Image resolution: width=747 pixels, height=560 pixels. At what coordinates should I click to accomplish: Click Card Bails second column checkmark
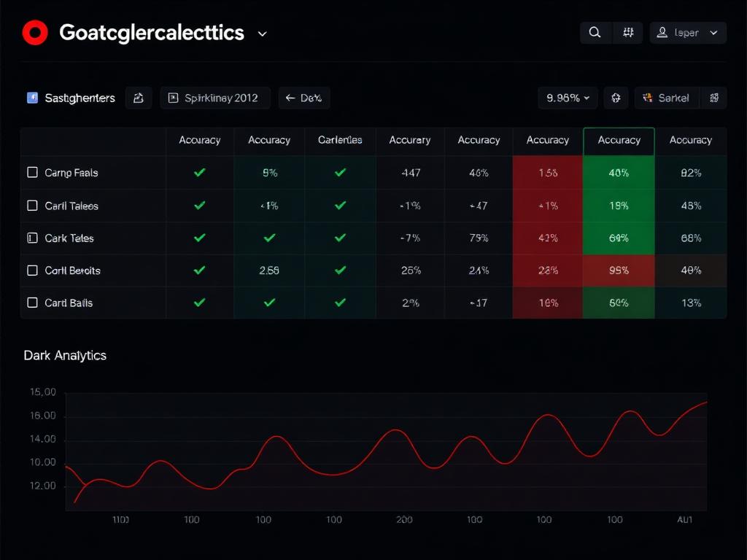(270, 303)
